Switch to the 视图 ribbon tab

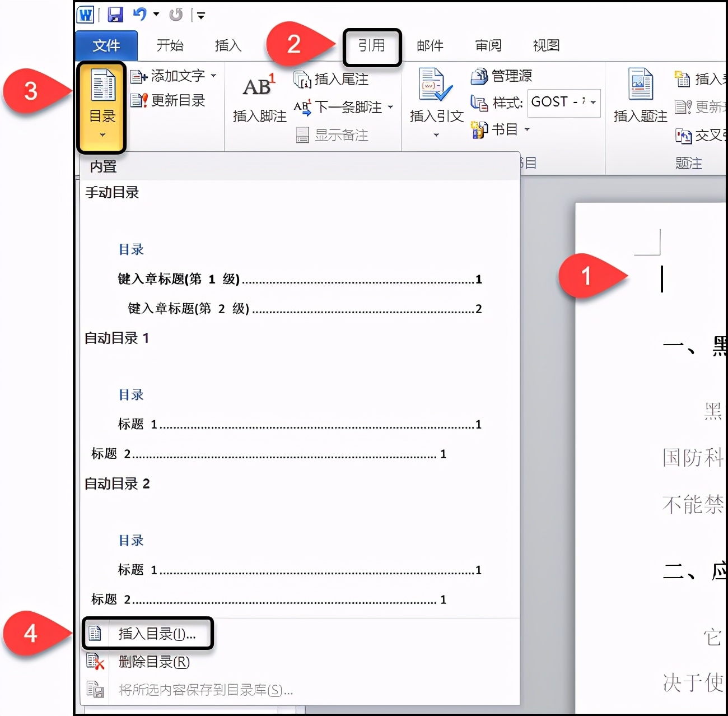point(545,46)
